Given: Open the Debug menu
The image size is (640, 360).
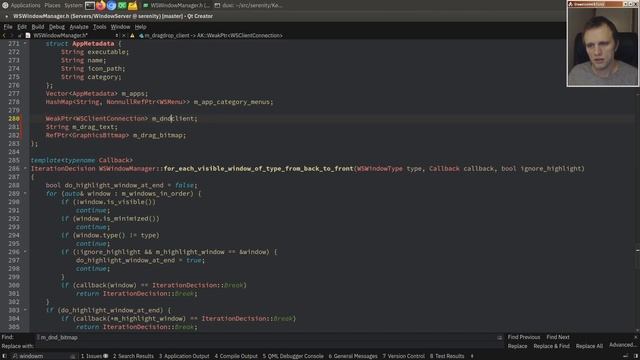Looking at the screenshot, I should point(57,27).
